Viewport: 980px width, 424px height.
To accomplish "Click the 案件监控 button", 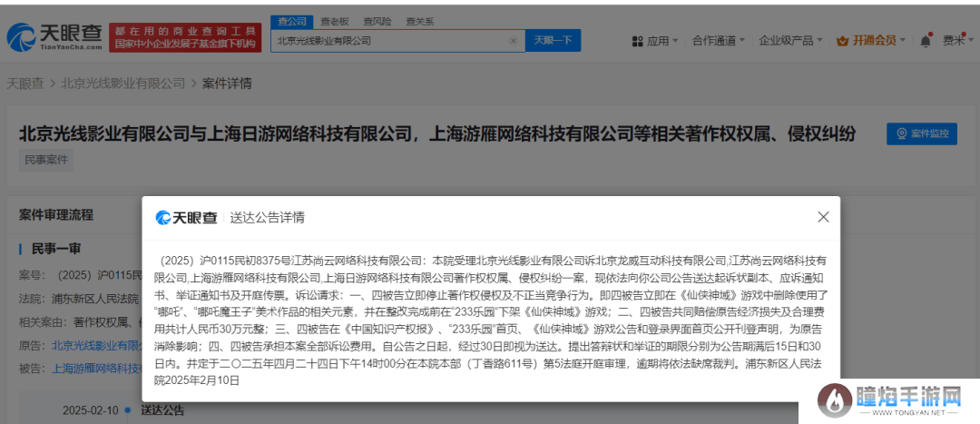I will pos(922,133).
